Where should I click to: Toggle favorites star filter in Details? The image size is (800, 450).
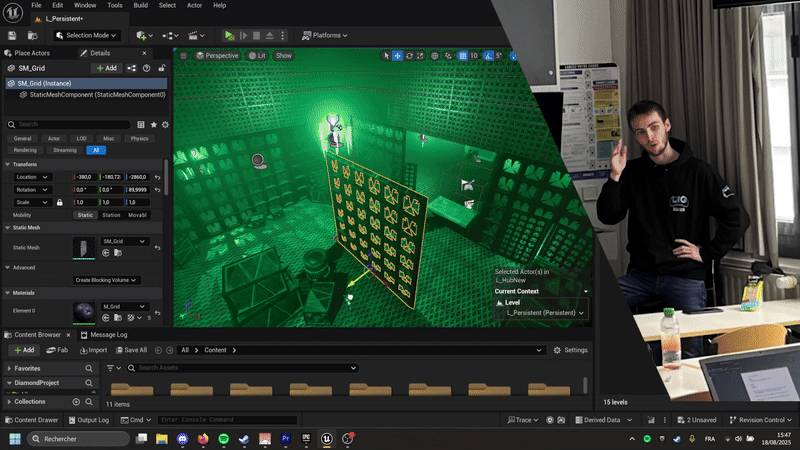coord(153,125)
